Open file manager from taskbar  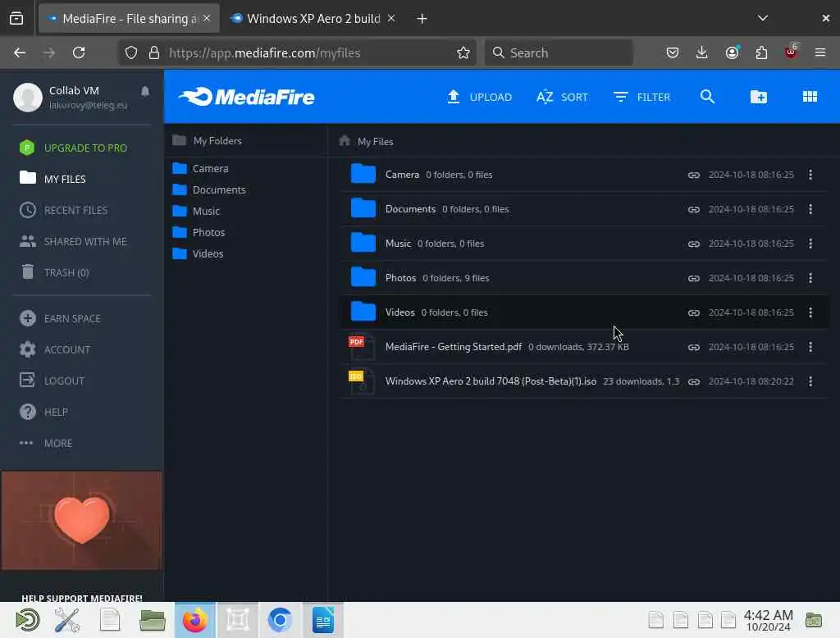point(152,620)
